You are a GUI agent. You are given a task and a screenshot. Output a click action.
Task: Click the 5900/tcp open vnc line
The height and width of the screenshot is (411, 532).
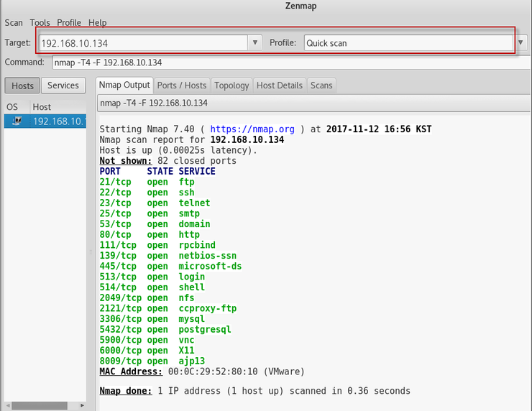(x=147, y=340)
